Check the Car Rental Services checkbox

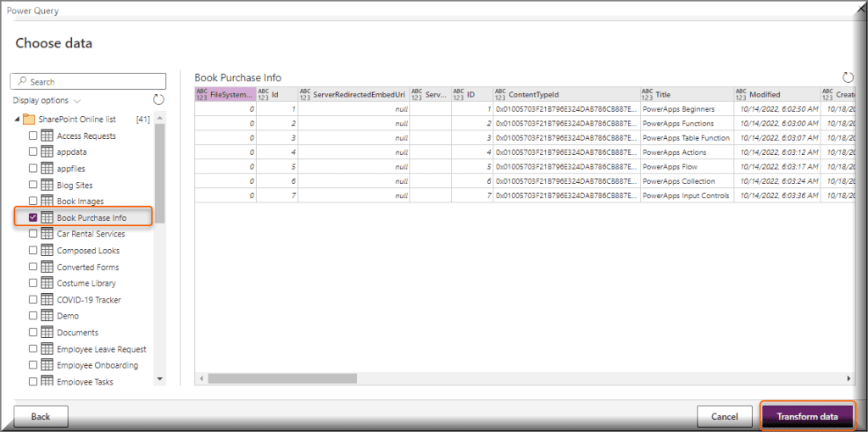pyautogui.click(x=33, y=234)
